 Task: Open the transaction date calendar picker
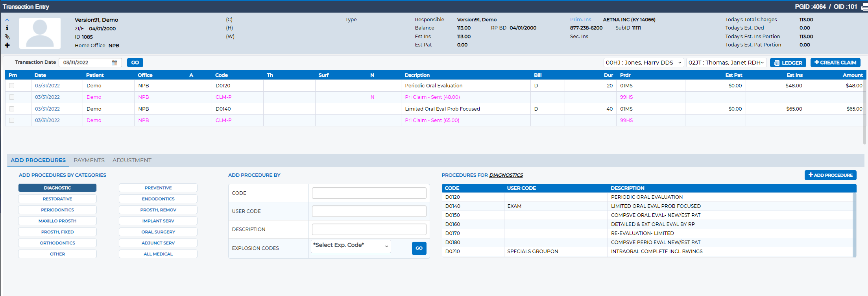(115, 63)
